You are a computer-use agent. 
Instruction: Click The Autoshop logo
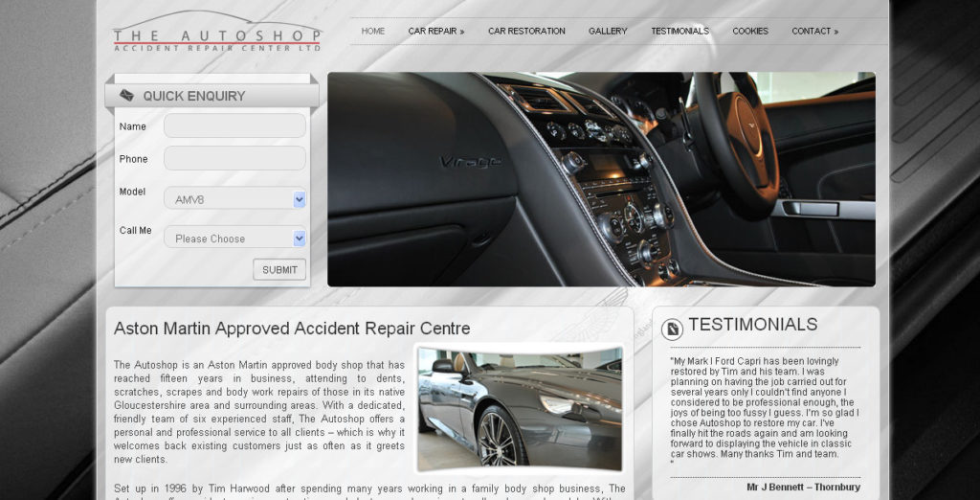(216, 32)
